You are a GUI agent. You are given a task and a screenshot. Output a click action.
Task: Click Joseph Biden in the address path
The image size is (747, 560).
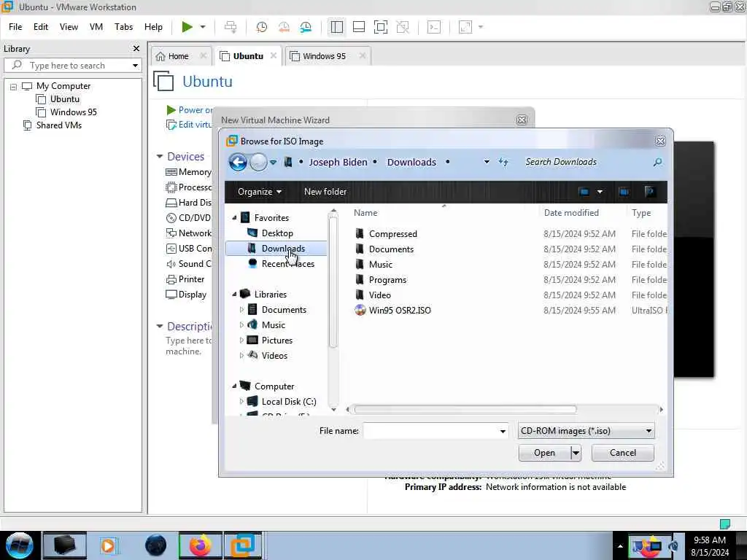coord(338,163)
